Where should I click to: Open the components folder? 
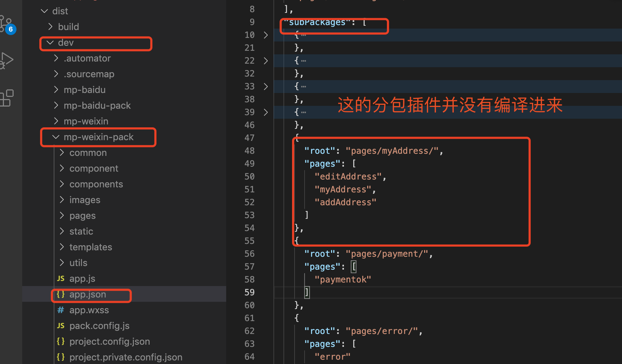pos(96,184)
